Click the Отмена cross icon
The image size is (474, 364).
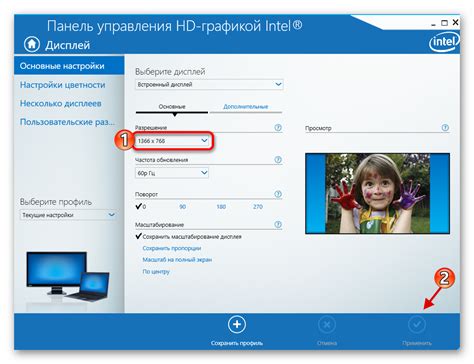[x=327, y=324]
